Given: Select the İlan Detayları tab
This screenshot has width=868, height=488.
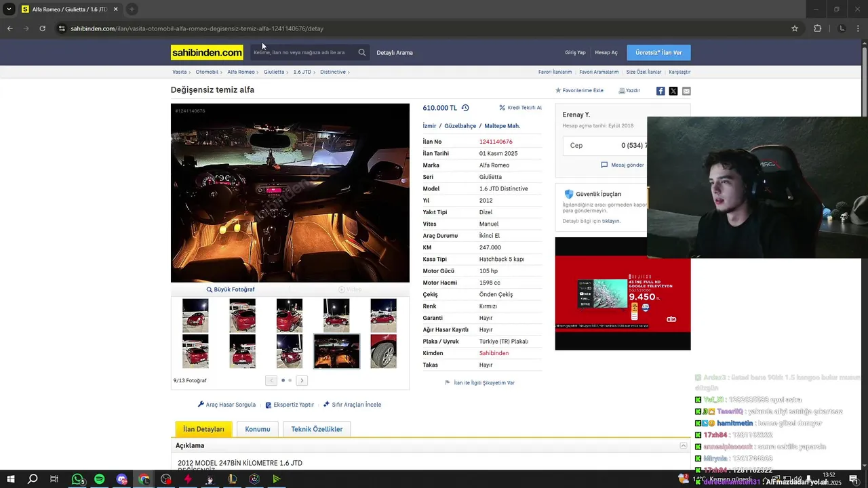Looking at the screenshot, I should [203, 429].
